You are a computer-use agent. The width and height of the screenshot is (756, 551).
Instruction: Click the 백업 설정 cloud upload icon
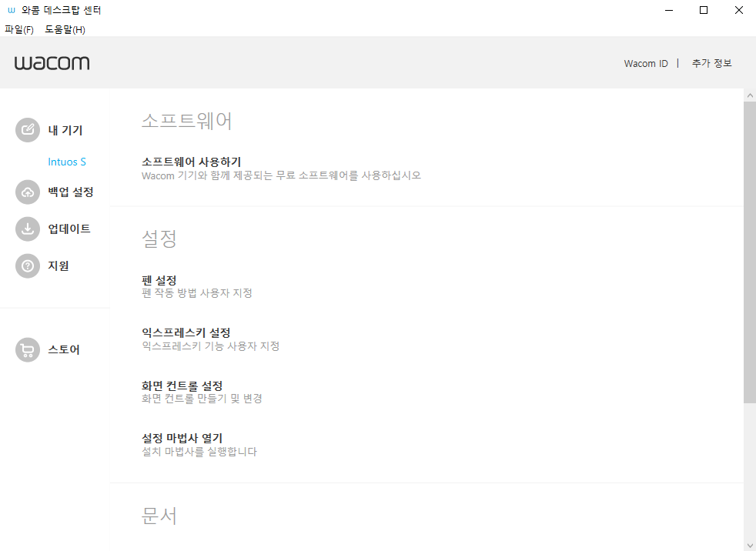pyautogui.click(x=28, y=192)
